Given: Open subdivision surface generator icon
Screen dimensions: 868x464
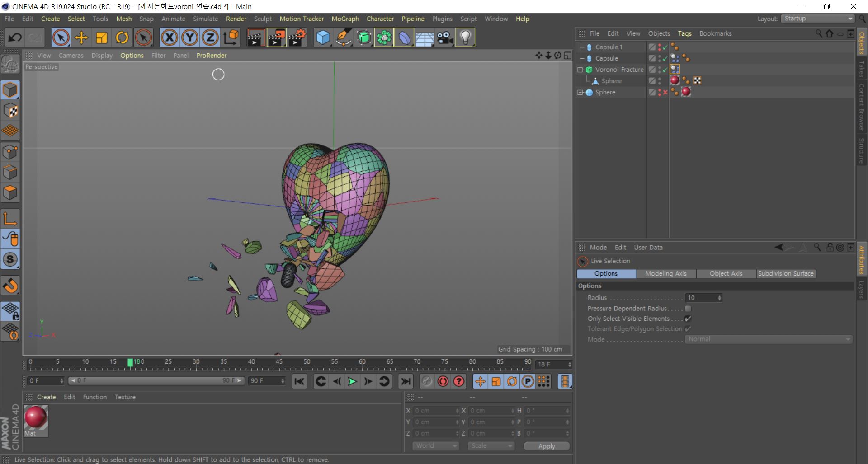Looking at the screenshot, I should click(x=363, y=37).
